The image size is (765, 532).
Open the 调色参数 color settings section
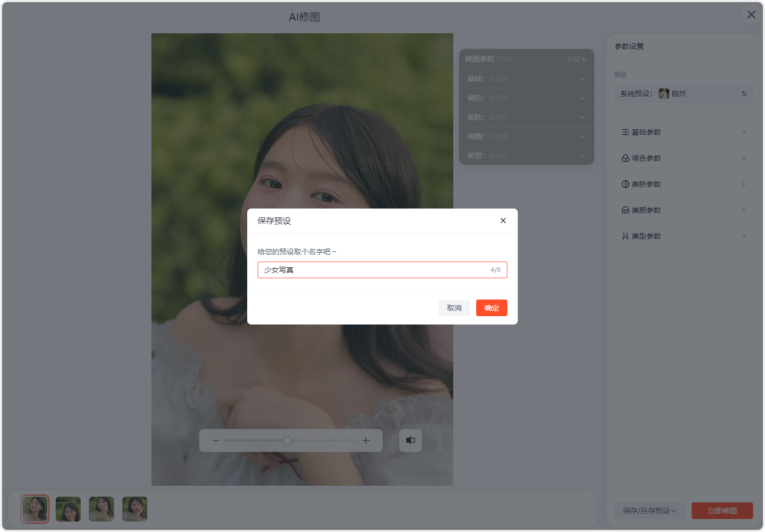tap(684, 158)
